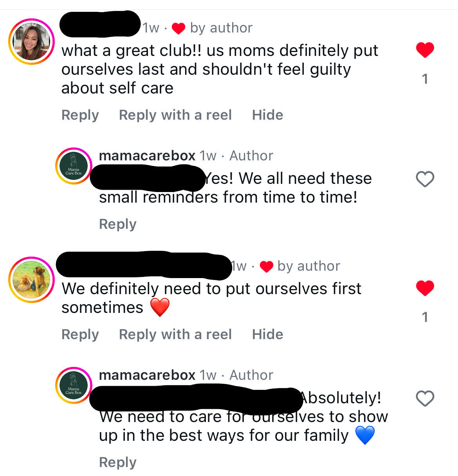This screenshot has width=458, height=476.
Task: Reply to the 'put ourselves first' comment
Action: 80,334
